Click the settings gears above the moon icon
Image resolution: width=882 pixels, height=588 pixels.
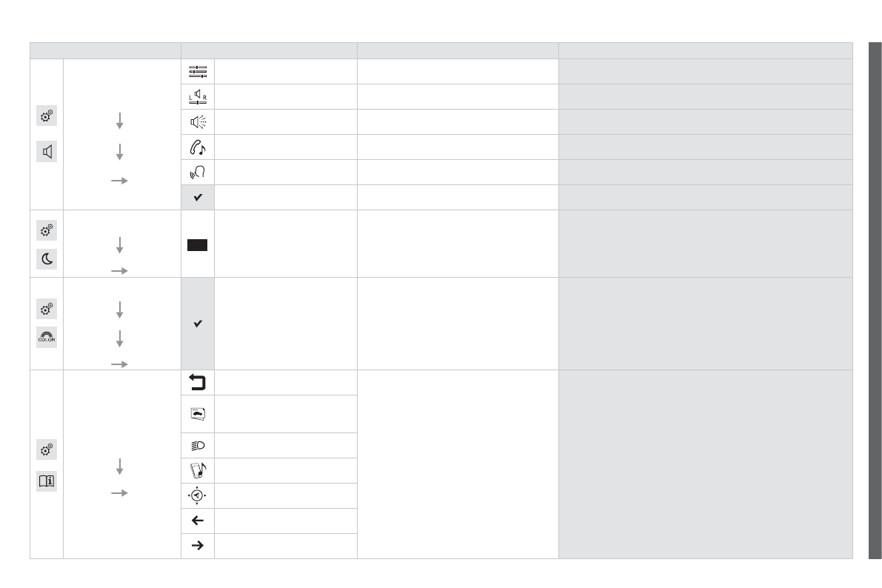(x=47, y=230)
